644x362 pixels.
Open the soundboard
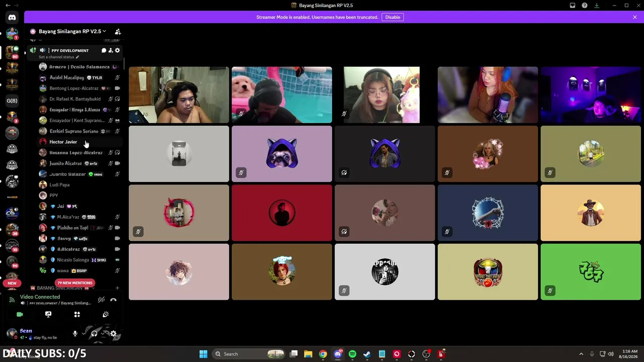click(106, 314)
